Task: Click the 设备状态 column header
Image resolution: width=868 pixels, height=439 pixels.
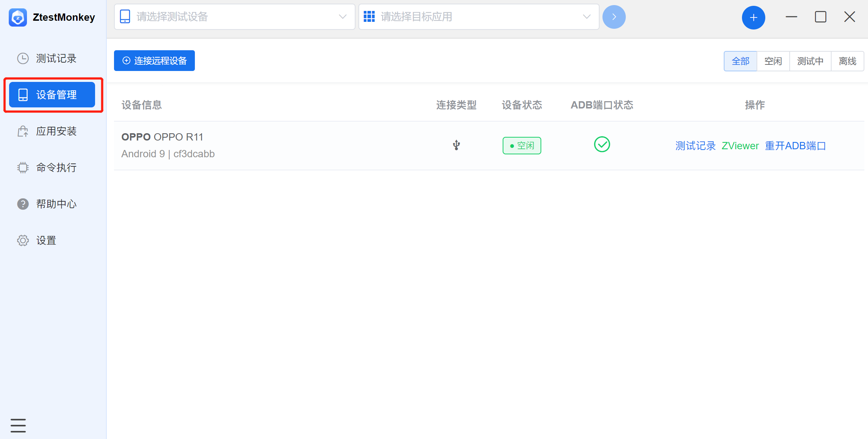Action: pos(522,105)
